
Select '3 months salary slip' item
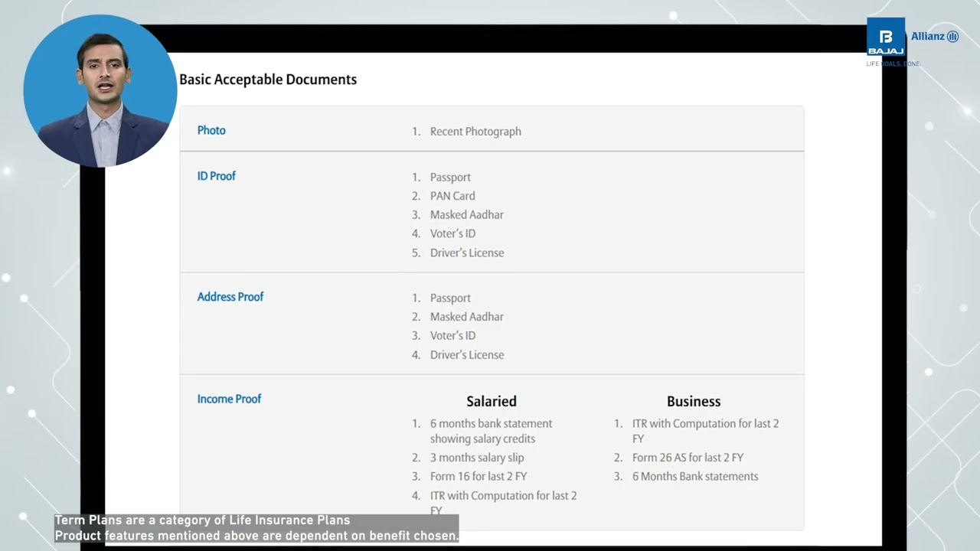point(477,458)
